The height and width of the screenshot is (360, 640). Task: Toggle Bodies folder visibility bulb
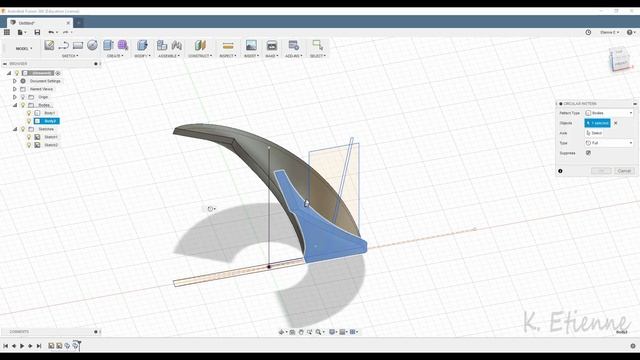[23, 105]
